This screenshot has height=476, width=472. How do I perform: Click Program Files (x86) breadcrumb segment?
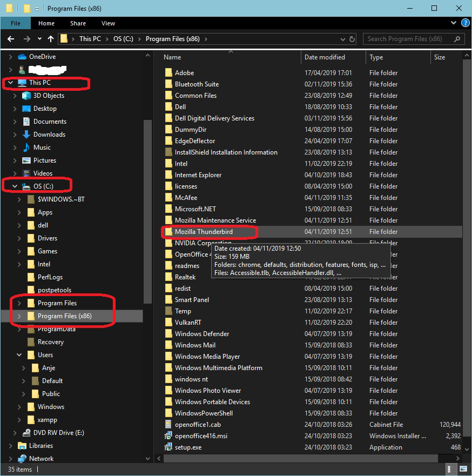click(x=173, y=39)
